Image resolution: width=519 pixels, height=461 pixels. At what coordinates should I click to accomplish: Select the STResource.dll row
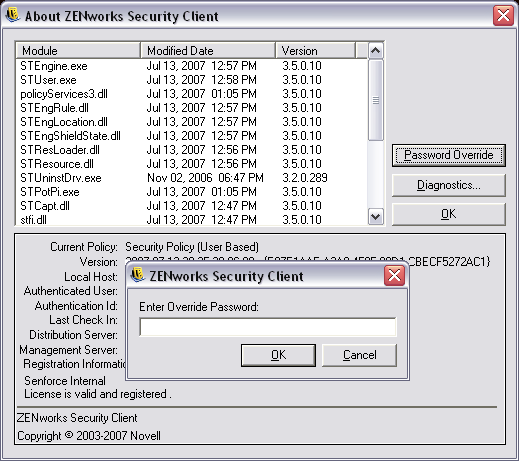(x=192, y=164)
